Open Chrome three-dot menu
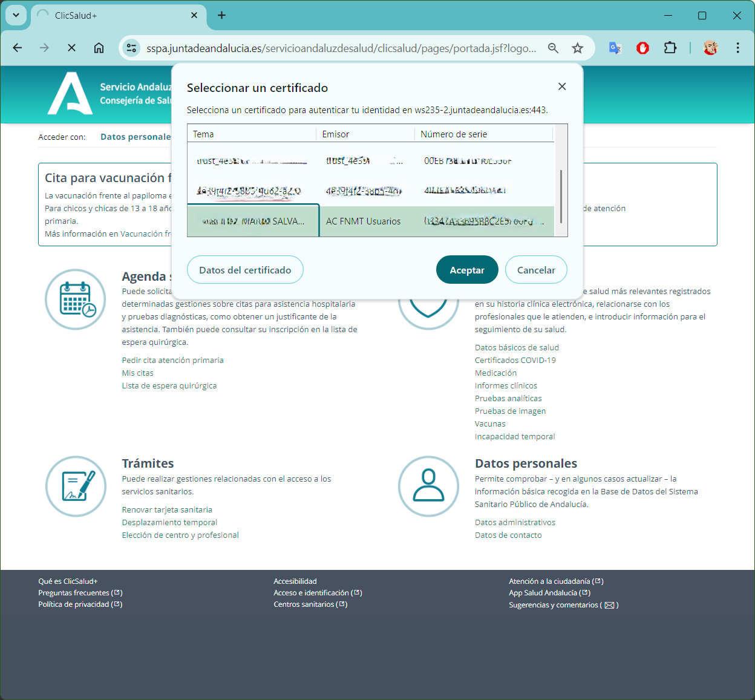Viewport: 755px width, 700px height. pos(737,48)
